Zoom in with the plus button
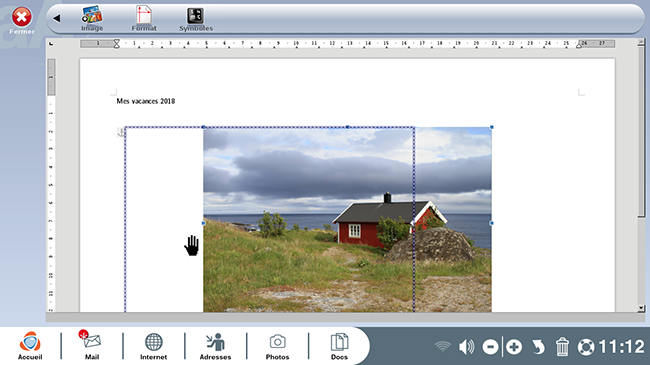The height and width of the screenshot is (365, 650). pos(514,347)
